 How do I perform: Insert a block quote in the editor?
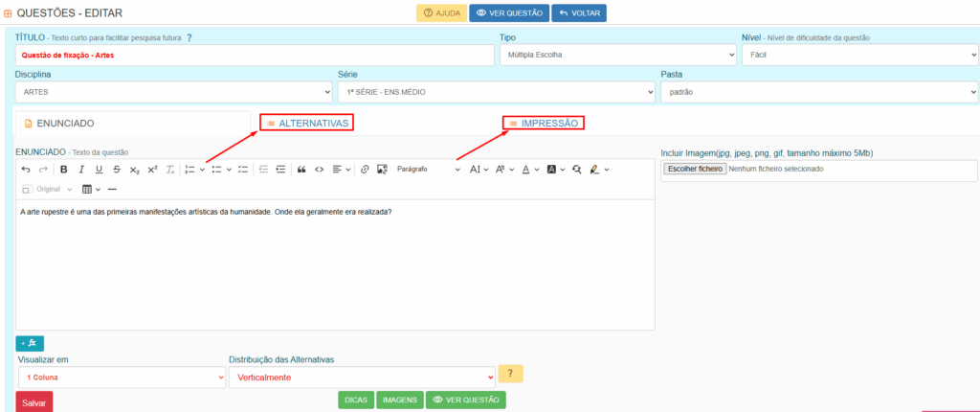click(301, 170)
